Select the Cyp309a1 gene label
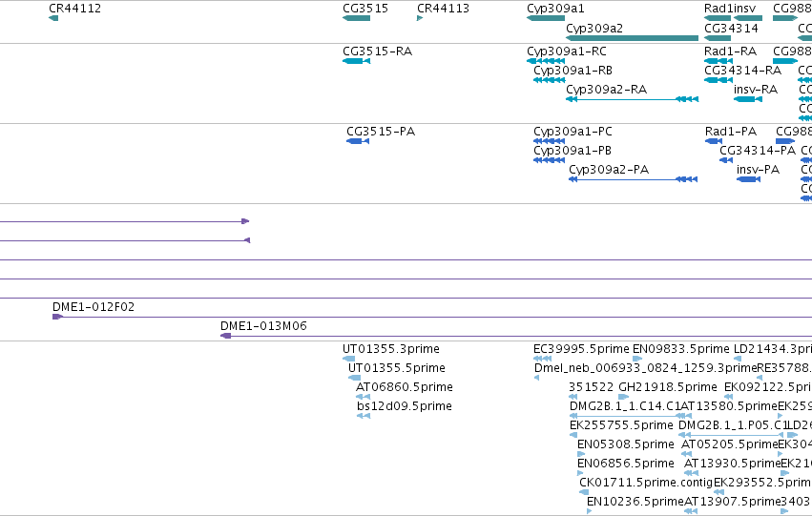Viewport: 812px width, 516px height. tap(555, 9)
